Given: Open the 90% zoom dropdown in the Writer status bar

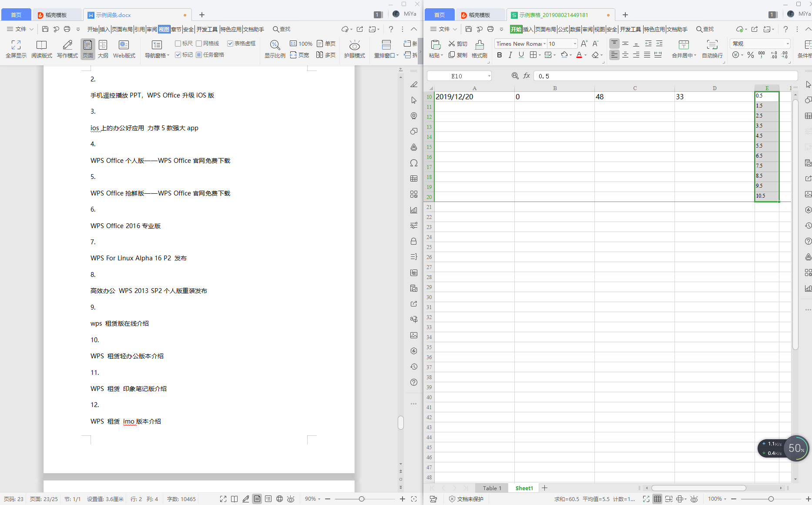Looking at the screenshot, I should point(312,499).
